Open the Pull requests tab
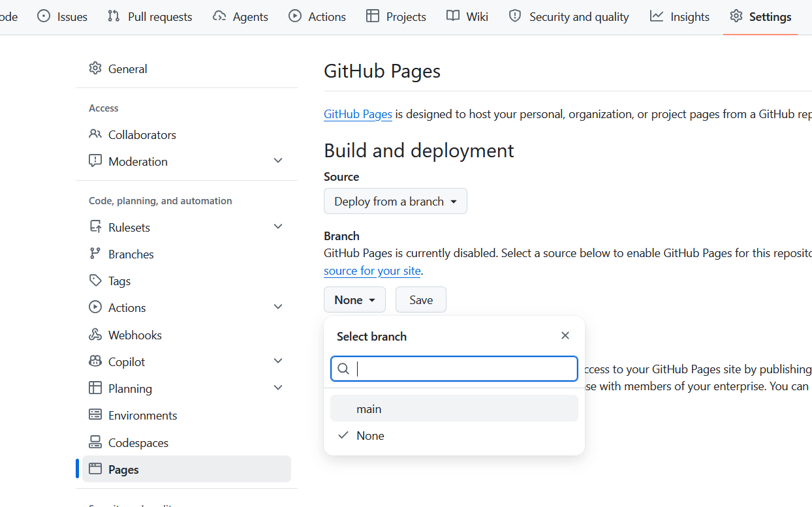This screenshot has height=507, width=812. (x=150, y=17)
